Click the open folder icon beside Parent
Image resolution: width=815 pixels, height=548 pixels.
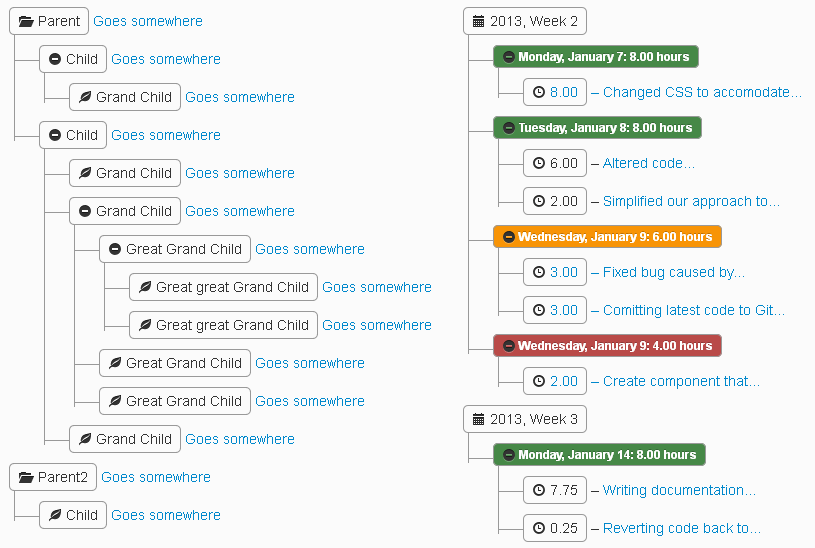(x=26, y=21)
